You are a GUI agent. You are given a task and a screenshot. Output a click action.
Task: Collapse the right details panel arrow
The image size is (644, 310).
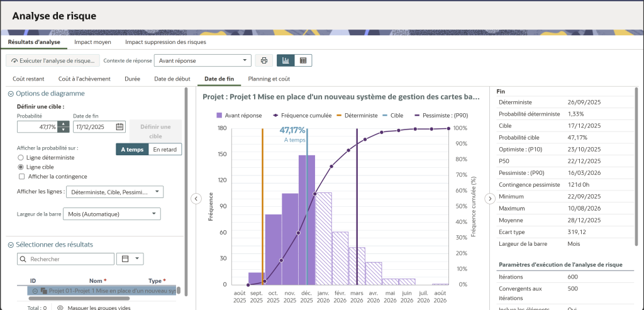(491, 199)
